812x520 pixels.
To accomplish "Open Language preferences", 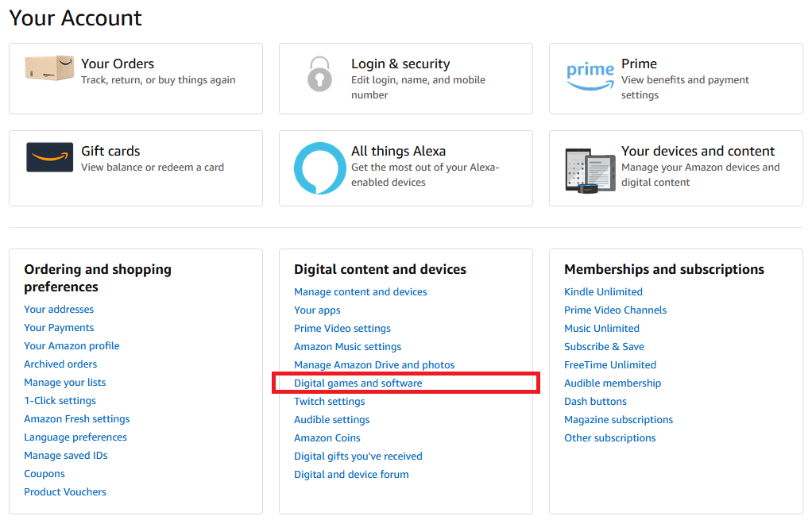I will 75,437.
